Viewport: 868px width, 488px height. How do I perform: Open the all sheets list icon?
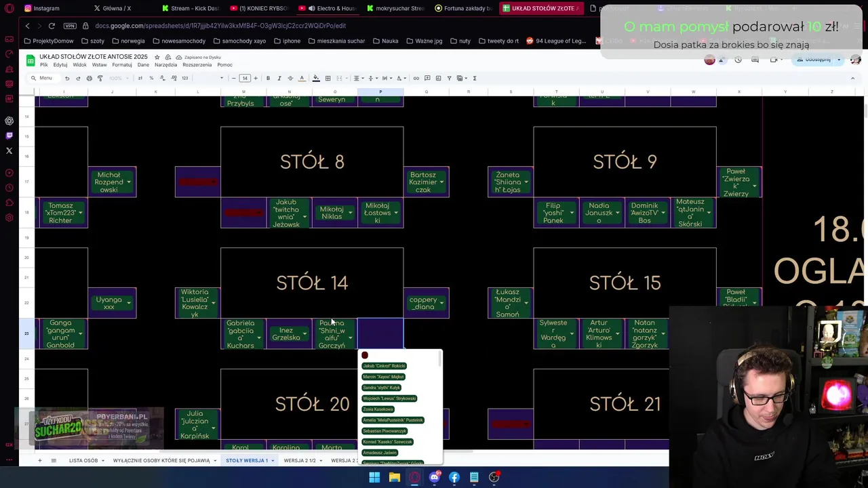tap(54, 461)
